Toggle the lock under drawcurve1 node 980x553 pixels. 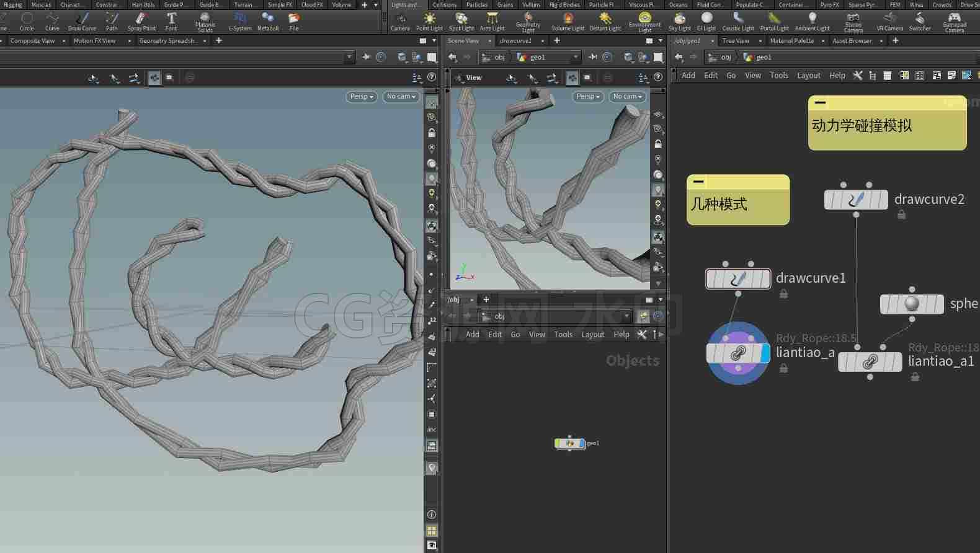[x=783, y=294]
